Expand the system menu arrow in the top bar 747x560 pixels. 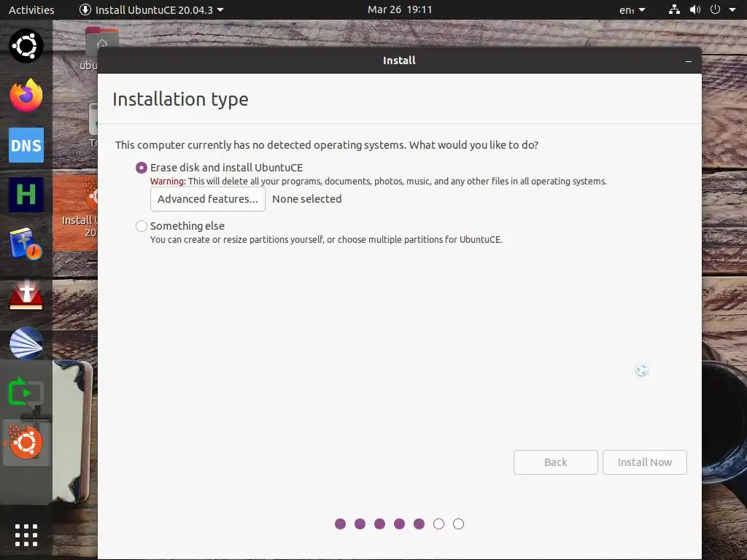(x=732, y=9)
